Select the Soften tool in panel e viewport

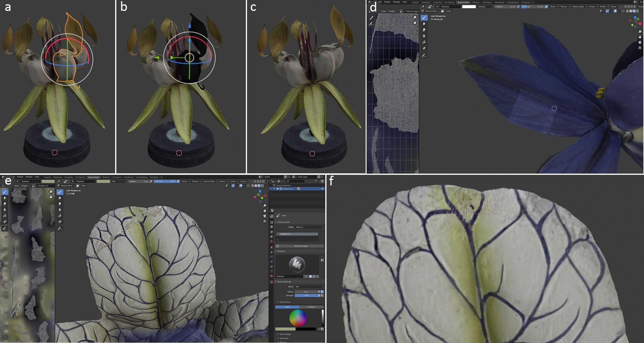60,198
